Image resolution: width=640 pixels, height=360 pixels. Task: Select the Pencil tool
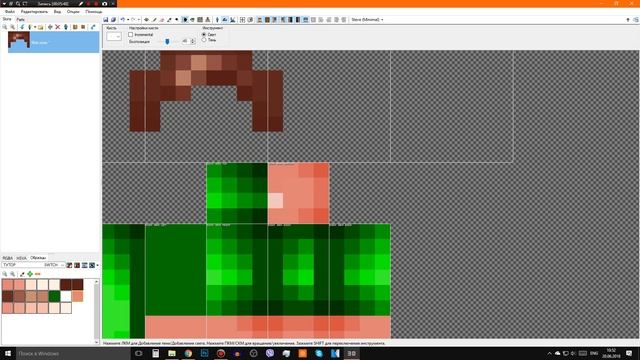click(154, 20)
